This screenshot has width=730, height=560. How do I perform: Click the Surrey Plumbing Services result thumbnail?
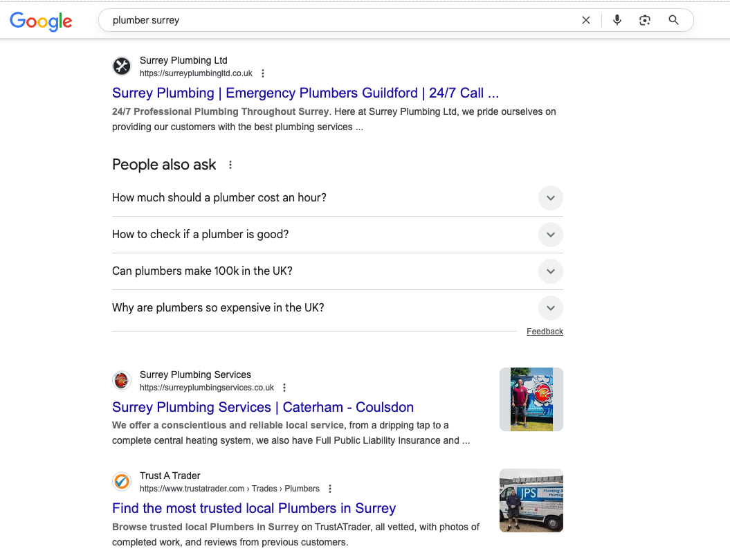[531, 399]
